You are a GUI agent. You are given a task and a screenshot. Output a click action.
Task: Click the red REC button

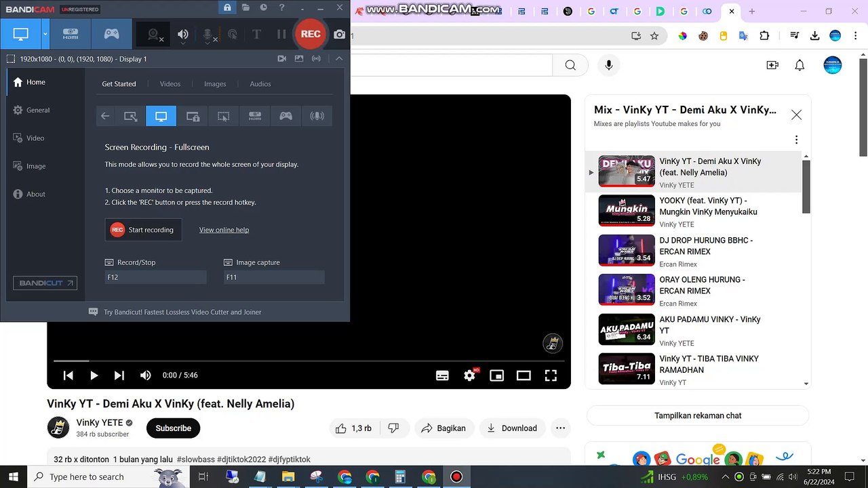point(311,34)
